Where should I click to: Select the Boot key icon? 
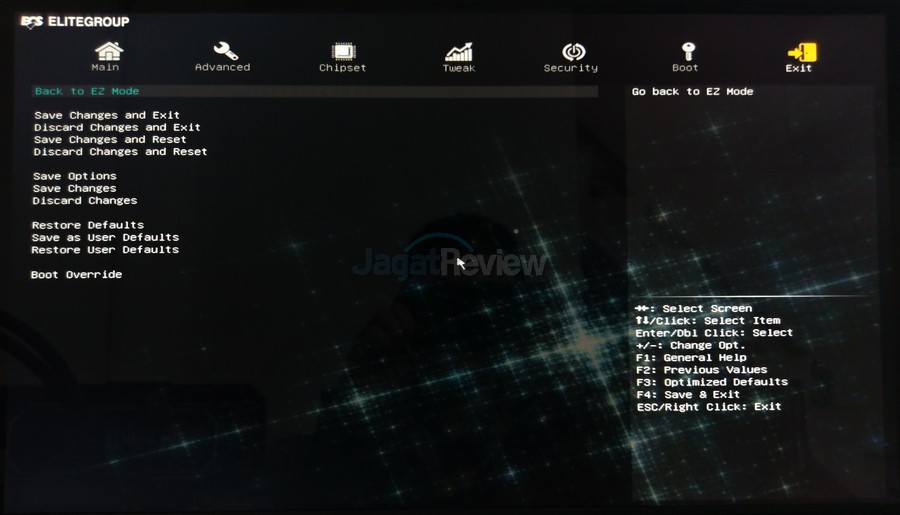click(687, 51)
